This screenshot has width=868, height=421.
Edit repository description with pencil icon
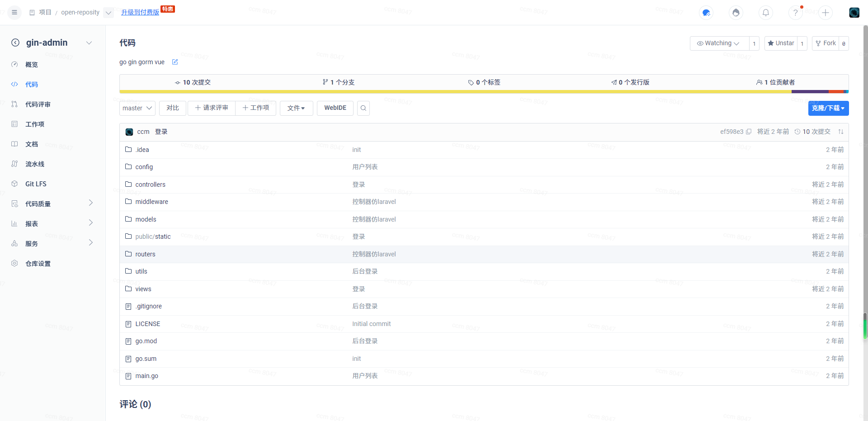point(175,62)
